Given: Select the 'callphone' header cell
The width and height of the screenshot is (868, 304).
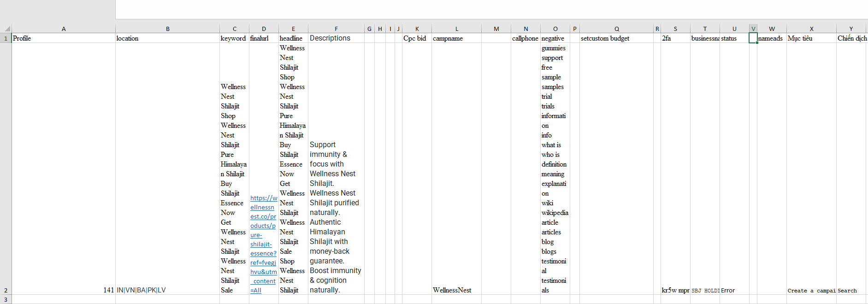Looking at the screenshot, I should tap(526, 38).
